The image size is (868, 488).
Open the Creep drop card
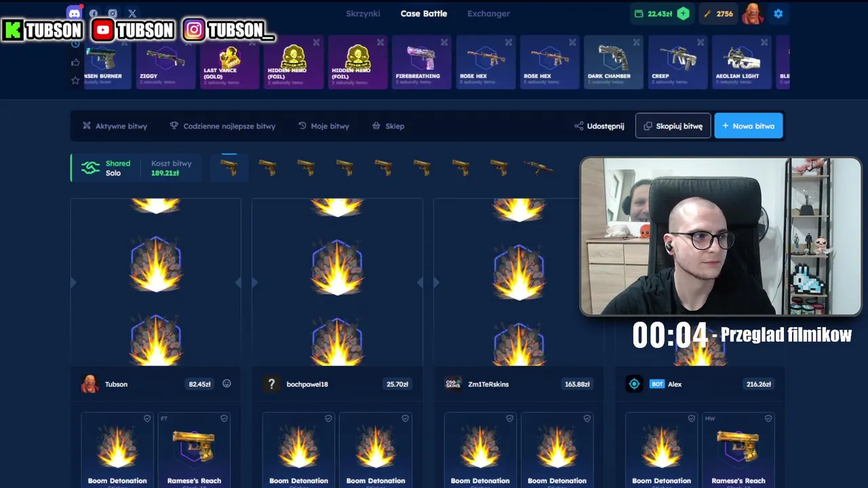point(677,62)
